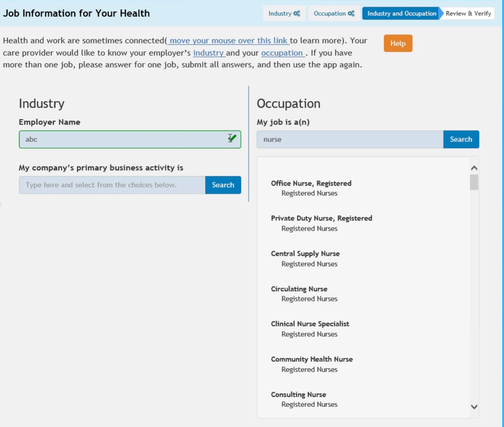
Task: Go to the Review & Verify step
Action: click(x=468, y=13)
